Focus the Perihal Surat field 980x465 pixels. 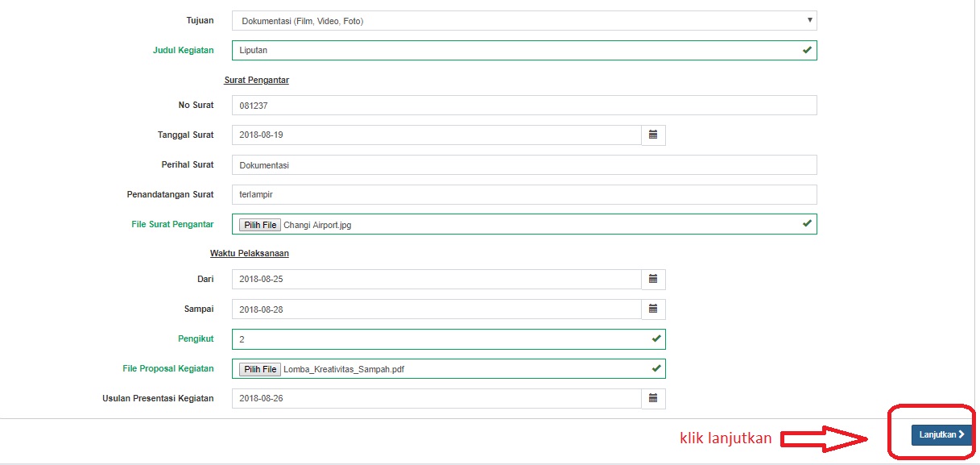point(523,165)
